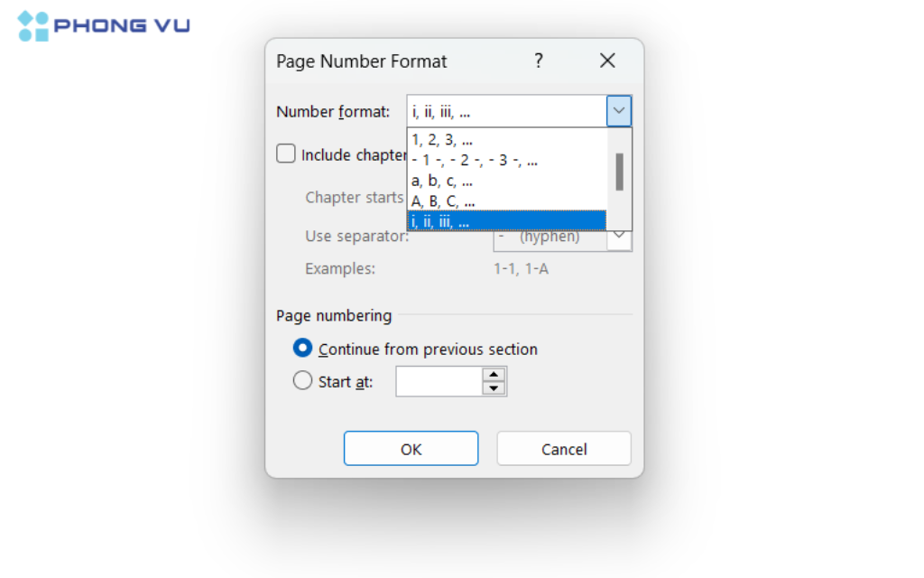924x578 pixels.
Task: Enable the Include chapter number checkbox
Action: [285, 154]
